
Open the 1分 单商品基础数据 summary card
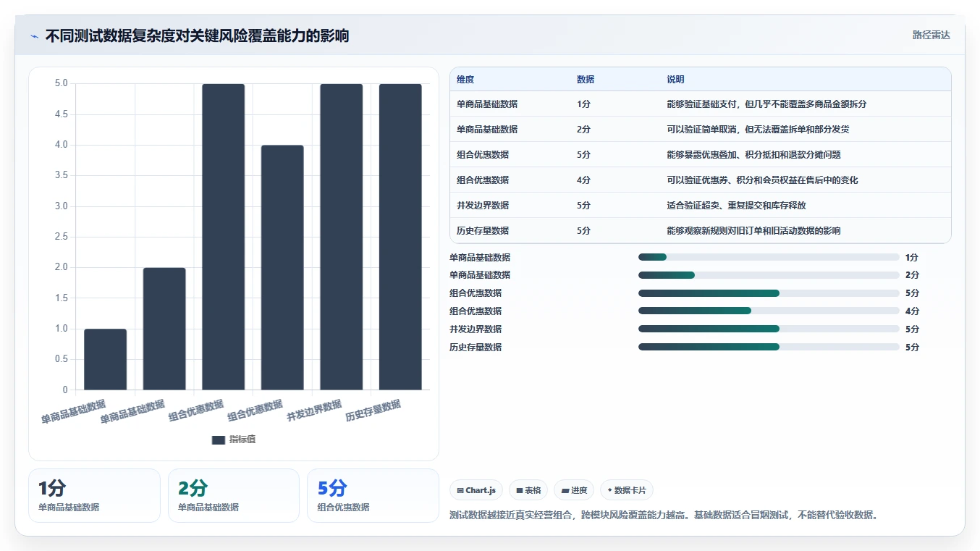coord(94,495)
